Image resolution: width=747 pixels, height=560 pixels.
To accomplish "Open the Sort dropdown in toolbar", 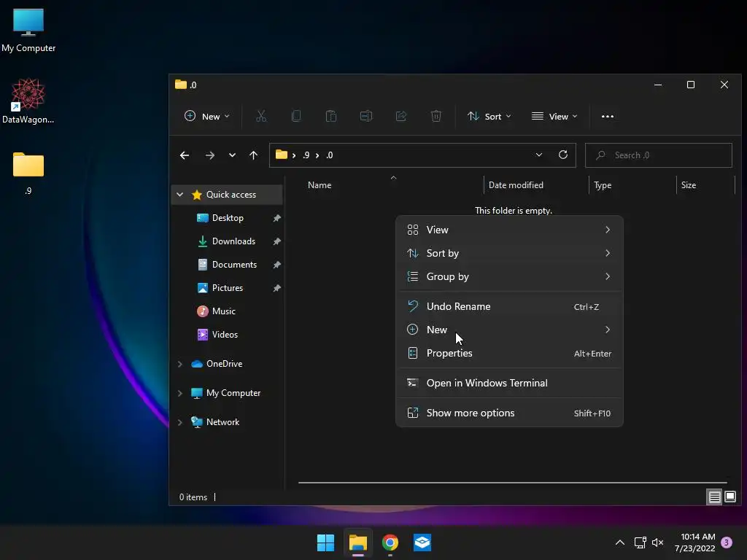I will (x=489, y=116).
